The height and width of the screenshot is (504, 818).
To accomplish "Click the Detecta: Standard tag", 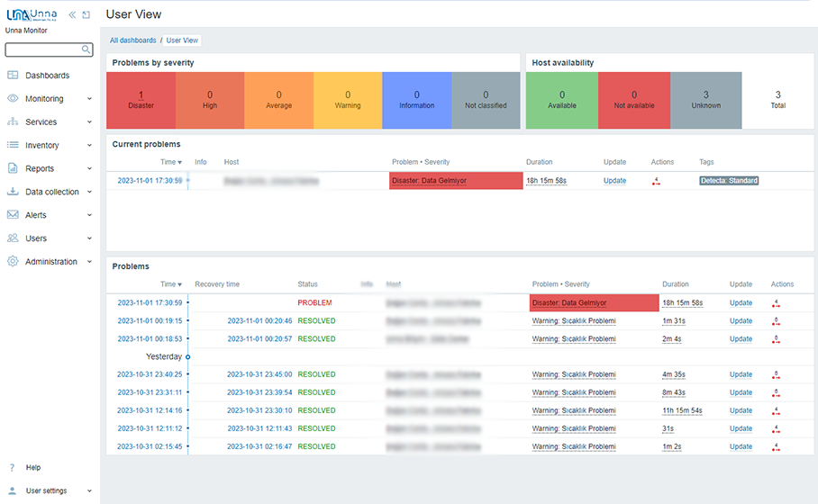I will pyautogui.click(x=729, y=181).
